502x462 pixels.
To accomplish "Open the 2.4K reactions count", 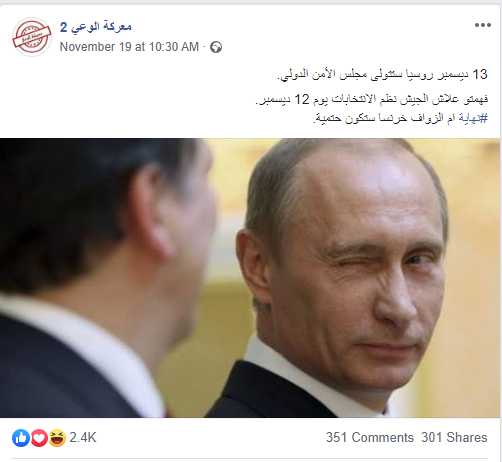I will (x=83, y=438).
